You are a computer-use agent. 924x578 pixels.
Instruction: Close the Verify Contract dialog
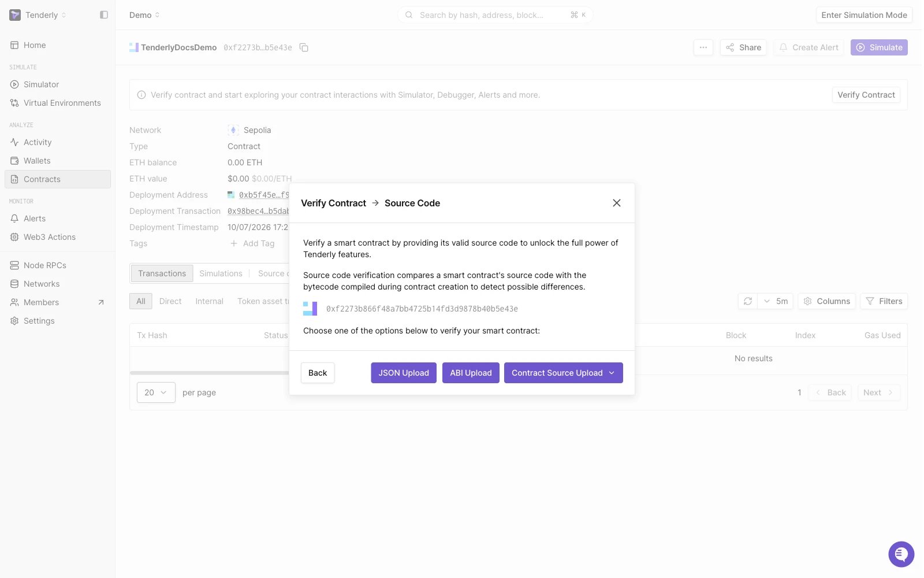(617, 203)
